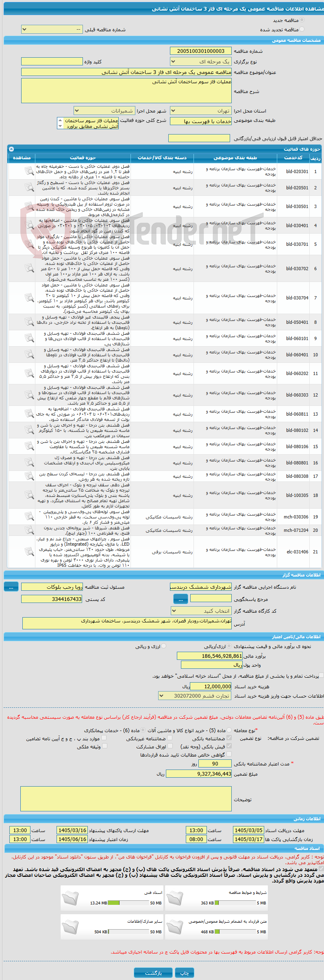324x980 pixels.
Task: Click the ellipsis button beside responder reference
Action: pos(180,599)
